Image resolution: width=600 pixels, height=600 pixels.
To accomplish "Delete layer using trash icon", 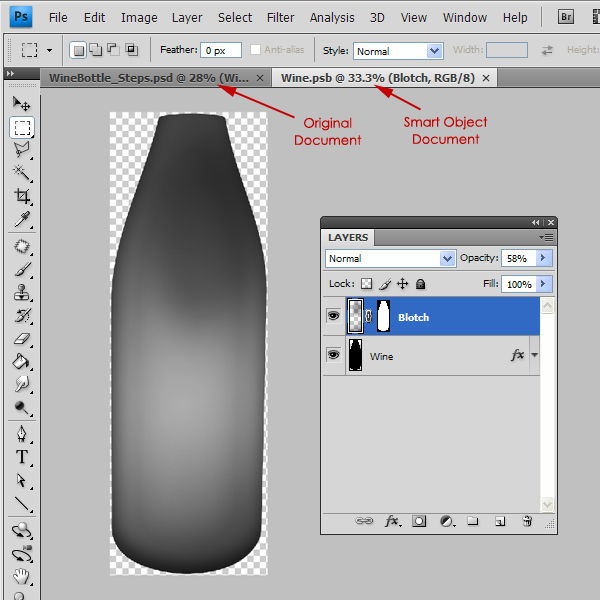I will tap(527, 521).
